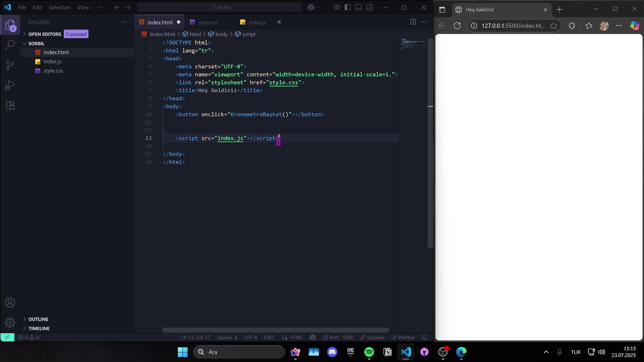Open the Extensions view
Screen dimensions: 644x362
click(10, 106)
